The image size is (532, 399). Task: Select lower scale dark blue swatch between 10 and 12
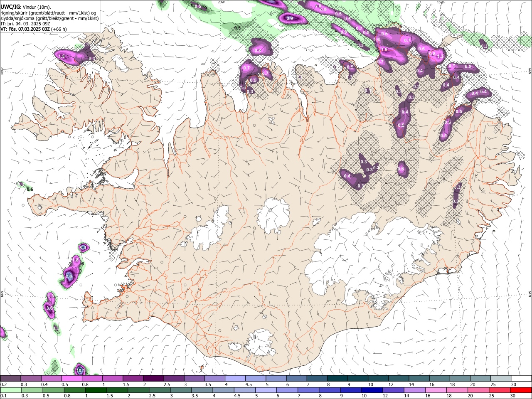[371, 390]
